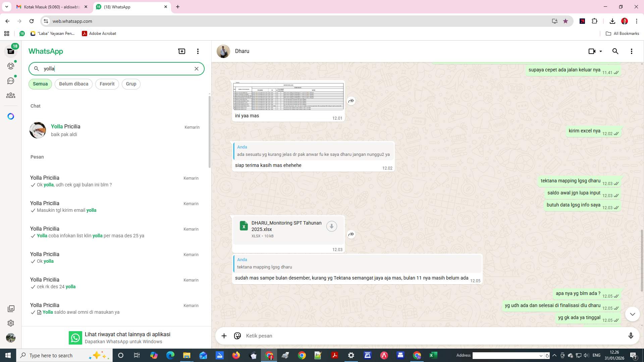Start a new chat with the new-chat icon

click(181, 51)
